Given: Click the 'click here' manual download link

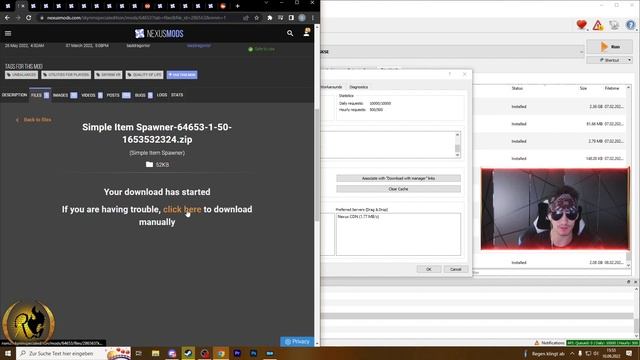Looking at the screenshot, I should point(182,209).
